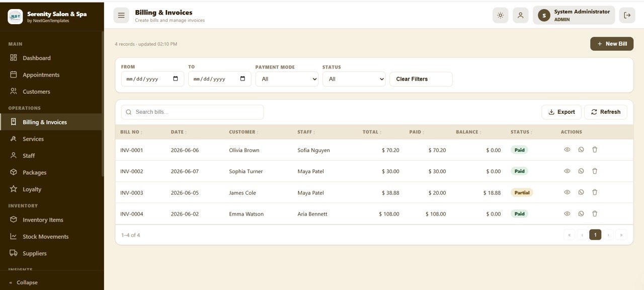
Task: View invoice INV-0001 with eye icon
Action: point(567,150)
